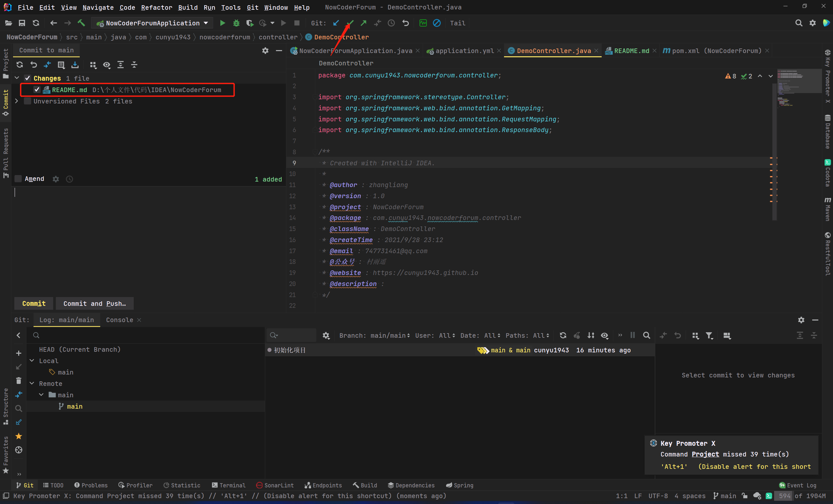Viewport: 833px width, 504px height.
Task: Click the Project link in Key Promoter popup
Action: click(705, 454)
